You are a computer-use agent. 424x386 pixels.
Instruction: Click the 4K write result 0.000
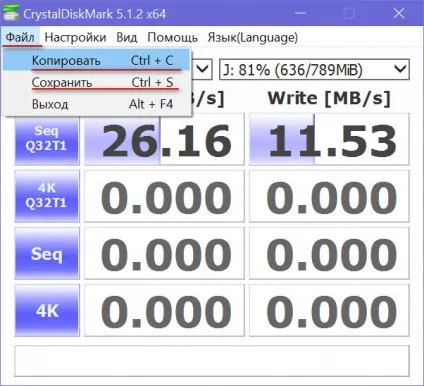pos(329,310)
